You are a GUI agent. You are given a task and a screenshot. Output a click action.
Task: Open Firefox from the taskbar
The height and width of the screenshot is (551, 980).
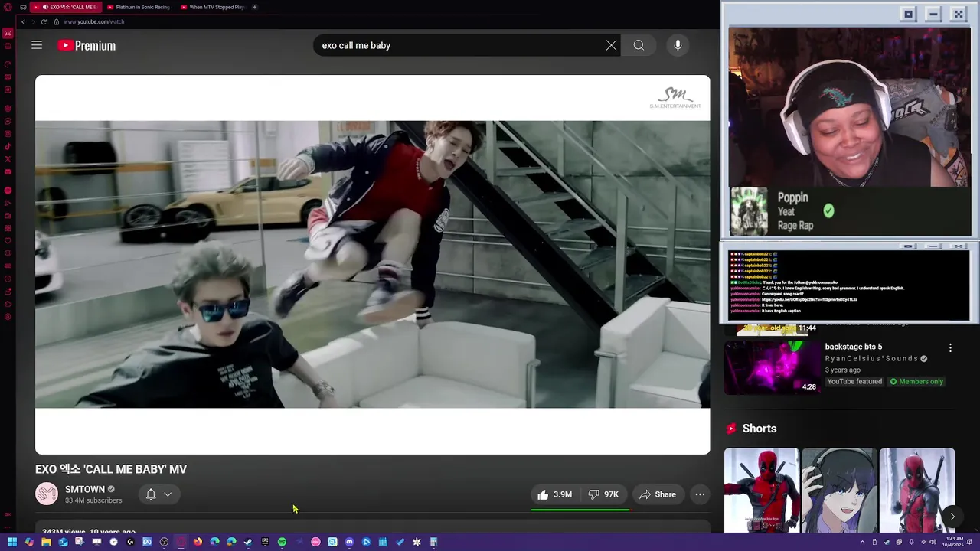[x=198, y=542]
